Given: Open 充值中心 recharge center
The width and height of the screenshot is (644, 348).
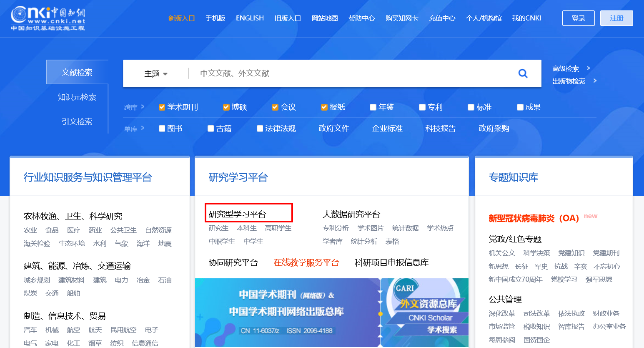Looking at the screenshot, I should point(442,18).
